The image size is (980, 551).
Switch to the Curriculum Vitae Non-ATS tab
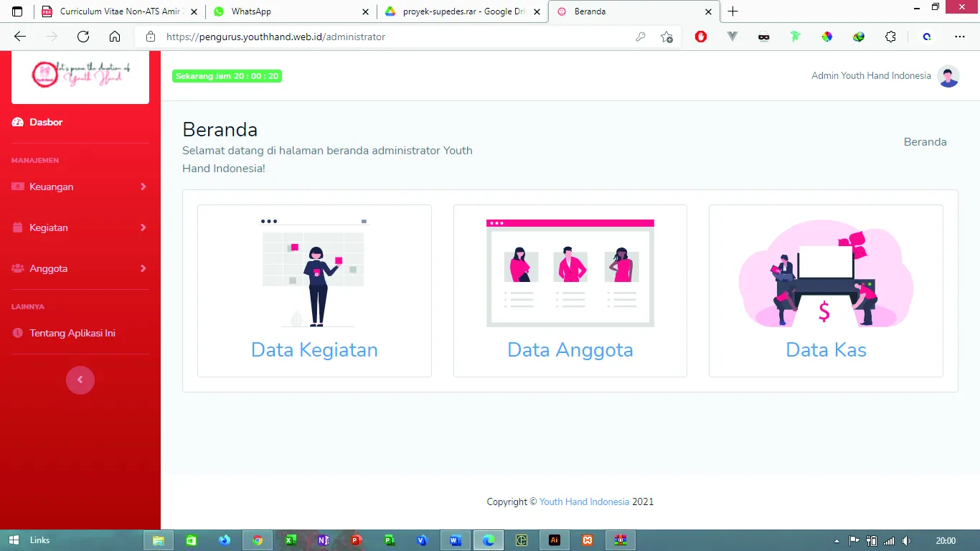point(119,11)
